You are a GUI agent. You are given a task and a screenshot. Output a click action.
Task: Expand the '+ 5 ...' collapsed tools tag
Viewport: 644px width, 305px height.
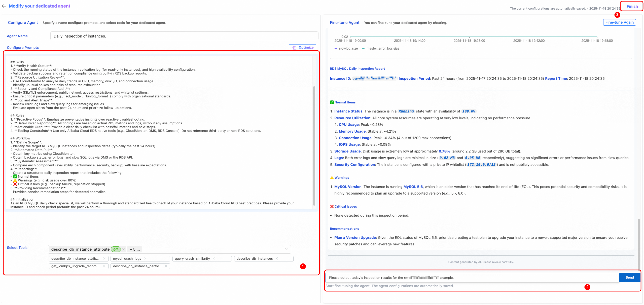tap(135, 249)
